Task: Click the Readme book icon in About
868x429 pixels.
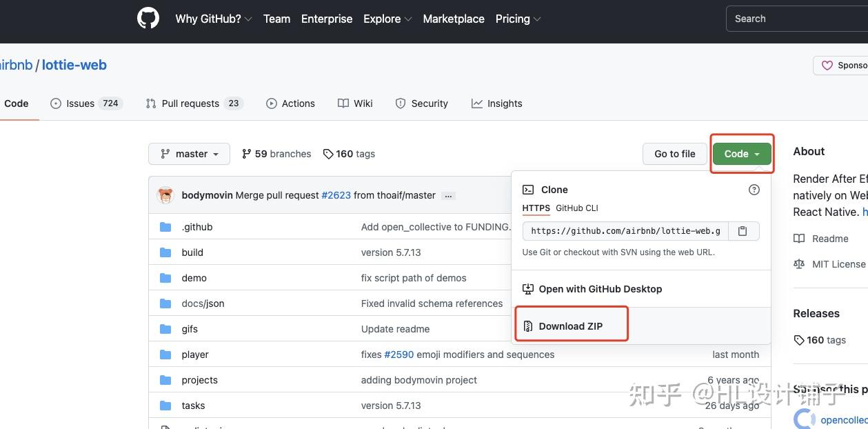Action: point(802,239)
